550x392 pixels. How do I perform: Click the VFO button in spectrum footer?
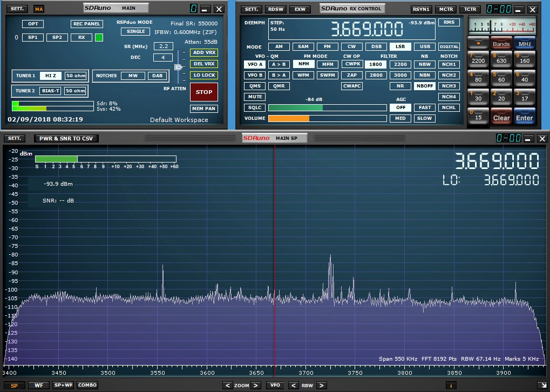pos(275,386)
